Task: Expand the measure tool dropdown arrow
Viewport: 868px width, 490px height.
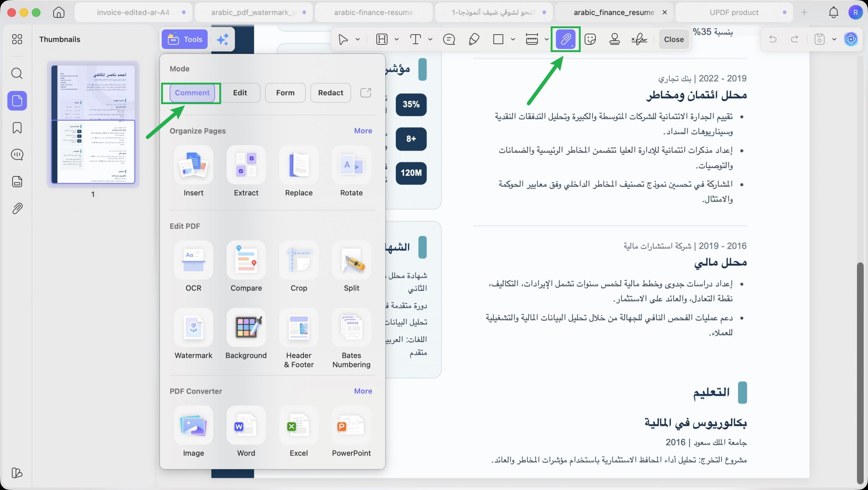Action: click(x=547, y=39)
